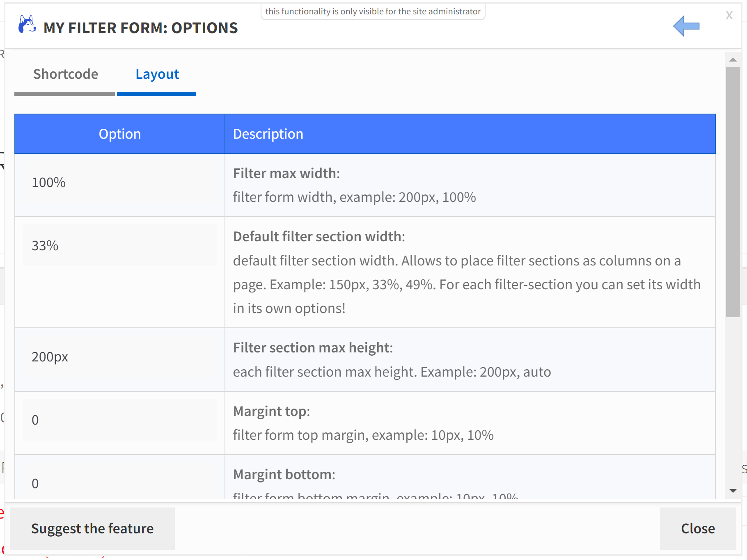Click the 'Margint top:' label
Image resolution: width=747 pixels, height=560 pixels.
point(271,411)
